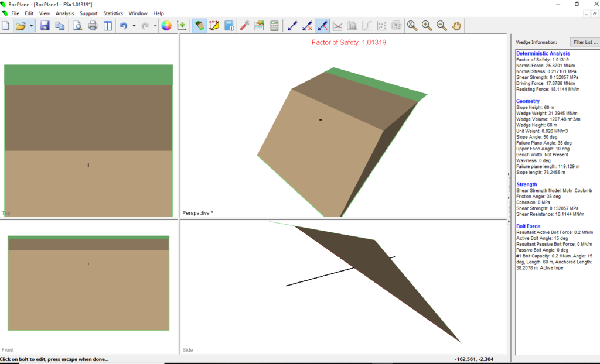The width and height of the screenshot is (600, 364).
Task: Open the Support menu
Action: point(88,13)
